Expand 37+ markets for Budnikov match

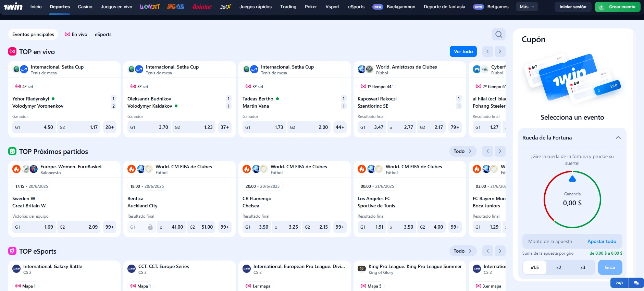pos(225,127)
